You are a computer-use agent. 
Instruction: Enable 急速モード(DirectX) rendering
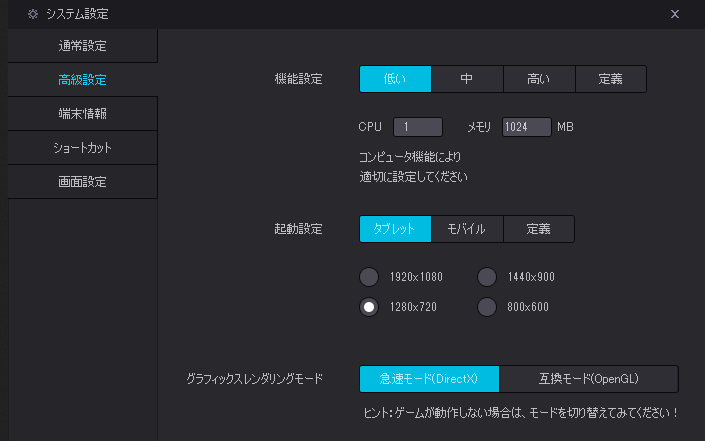[429, 379]
